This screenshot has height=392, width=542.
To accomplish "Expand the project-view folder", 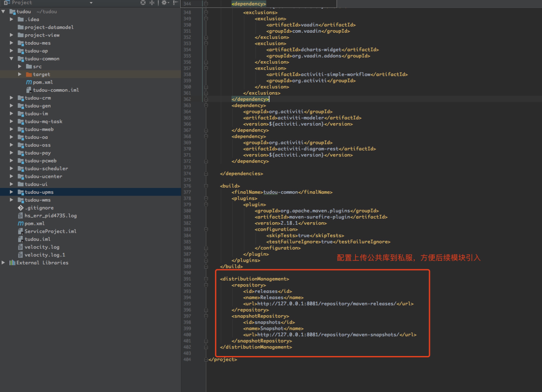I will click(x=11, y=35).
